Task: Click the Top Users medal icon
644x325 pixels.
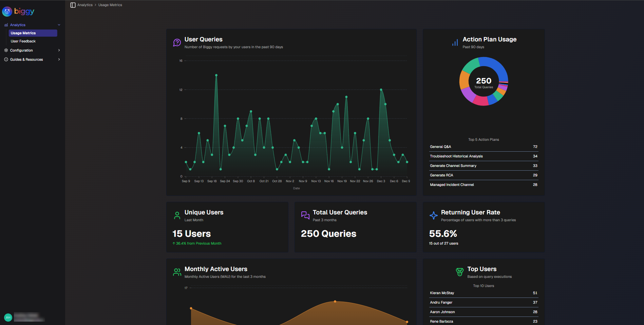Action: 459,272
